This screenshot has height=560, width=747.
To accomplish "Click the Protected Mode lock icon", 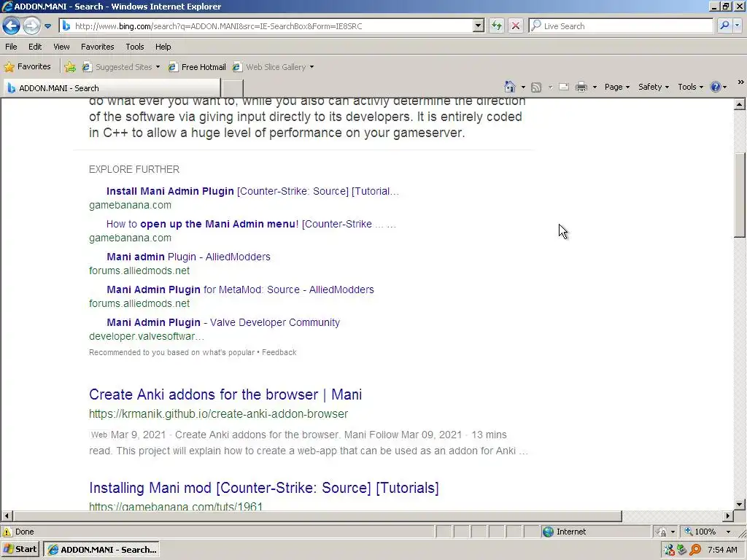I will [x=662, y=532].
